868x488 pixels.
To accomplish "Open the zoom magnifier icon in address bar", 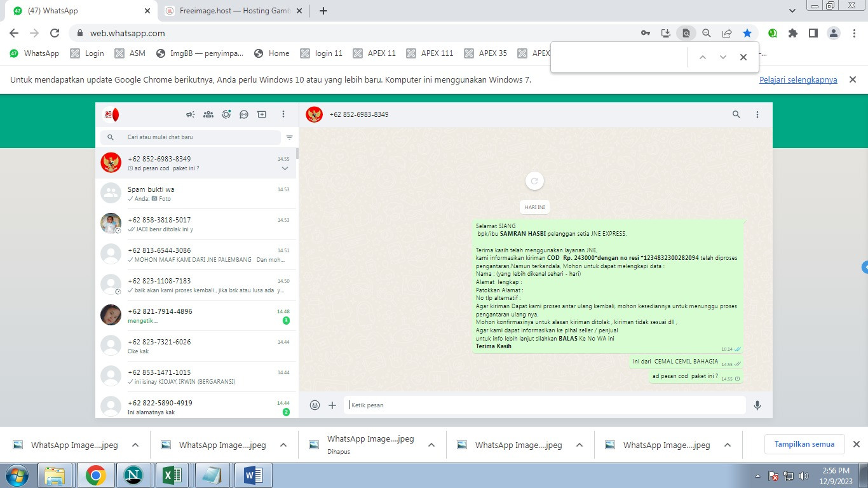I will (x=706, y=33).
